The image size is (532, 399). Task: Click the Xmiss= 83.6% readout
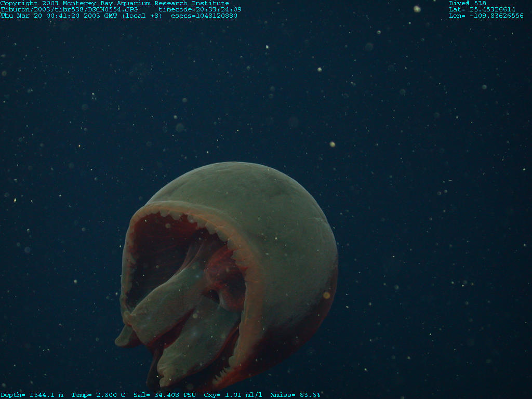tap(295, 395)
